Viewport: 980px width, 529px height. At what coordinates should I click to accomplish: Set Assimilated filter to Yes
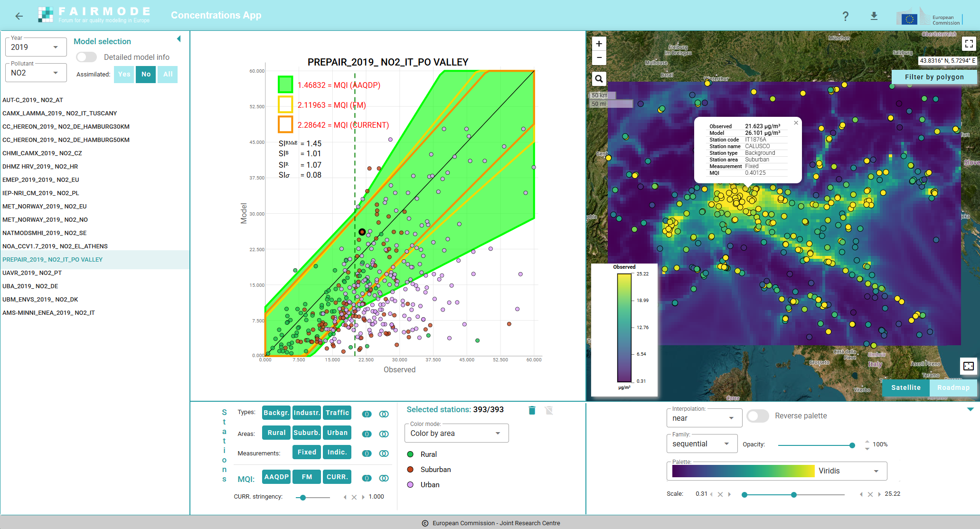click(124, 74)
